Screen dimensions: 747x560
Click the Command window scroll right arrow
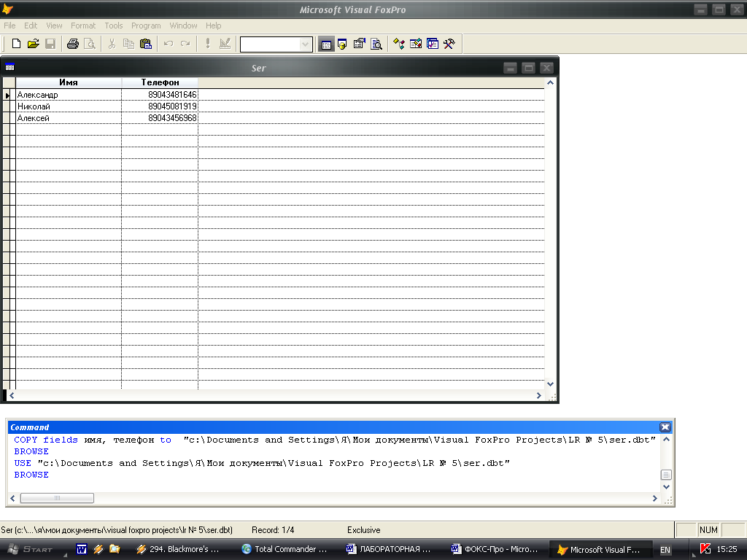point(654,498)
